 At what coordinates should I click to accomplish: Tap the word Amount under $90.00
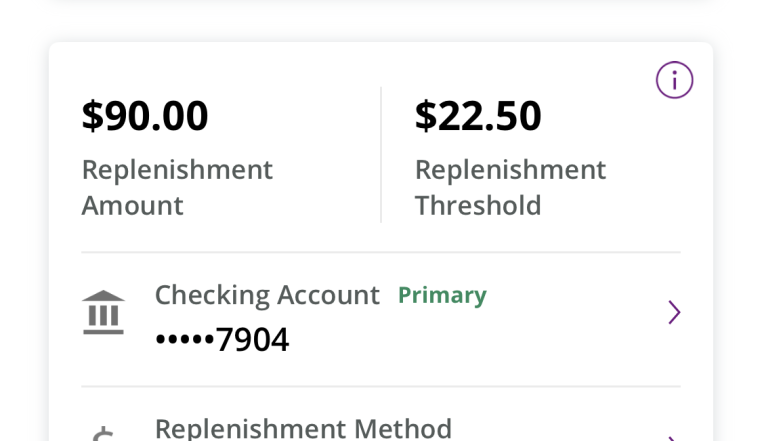point(132,205)
